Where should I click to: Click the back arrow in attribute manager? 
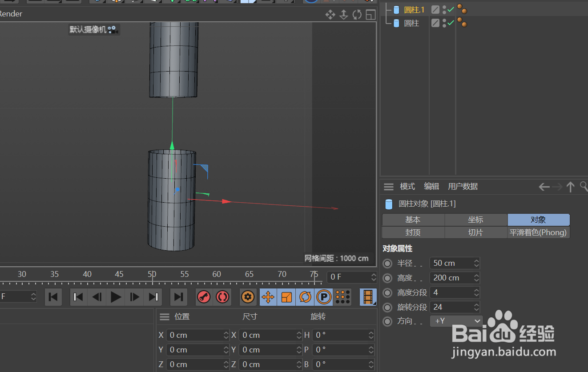544,187
